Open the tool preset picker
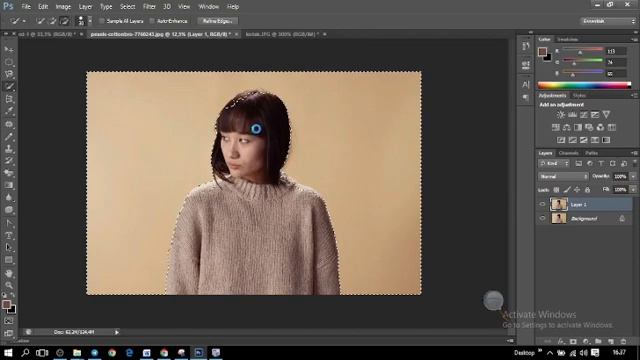This screenshot has width=640, height=360. coord(18,21)
